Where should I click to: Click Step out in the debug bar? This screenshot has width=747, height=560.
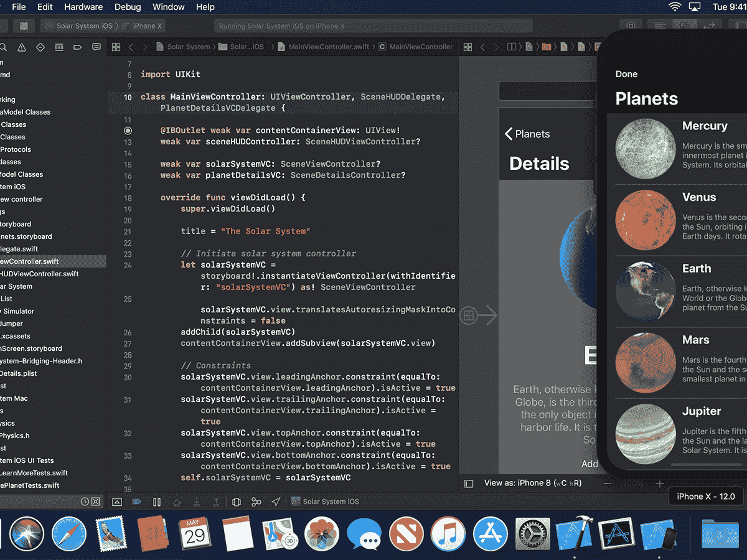pos(216,502)
